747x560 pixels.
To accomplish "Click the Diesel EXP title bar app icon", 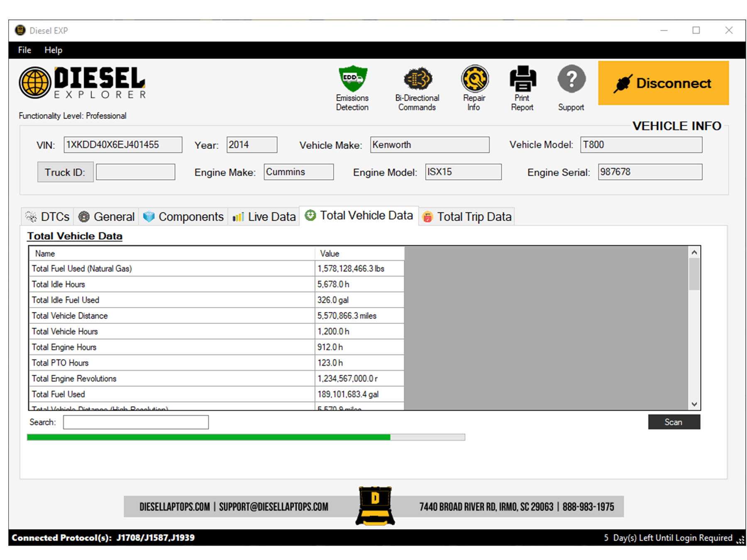I will pos(20,30).
